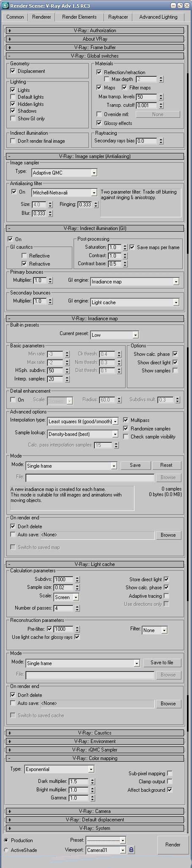192x868 pixels.
Task: Open the Viewport Camera01 dropdown
Action: pos(106,850)
